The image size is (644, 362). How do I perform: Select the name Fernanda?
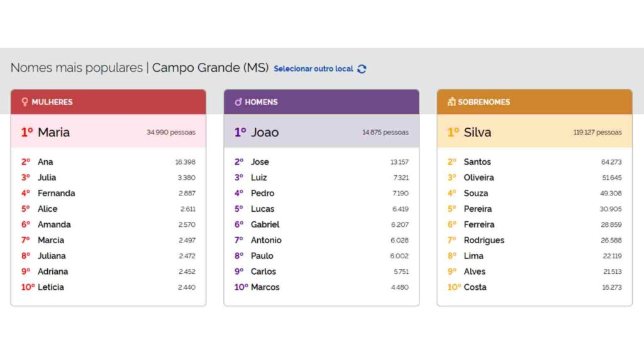(56, 193)
